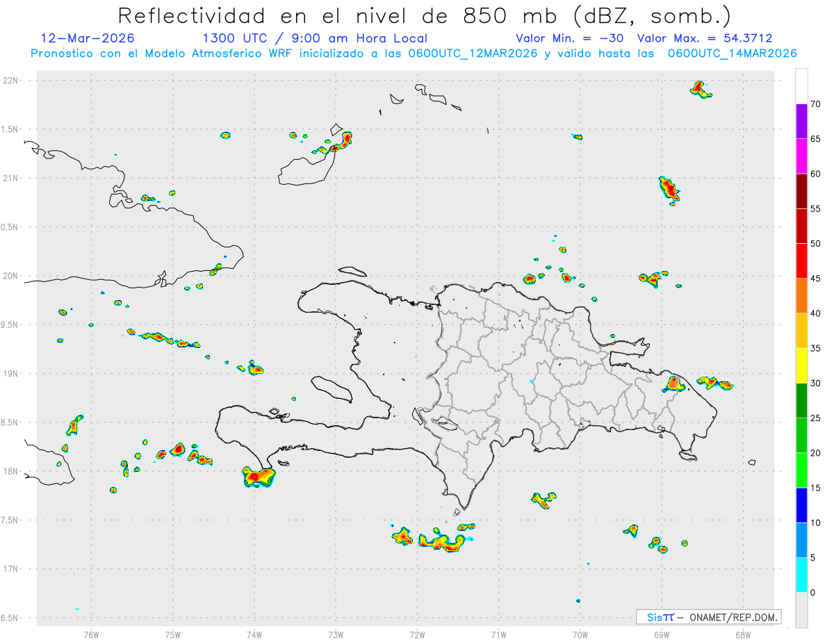Click the latitude axis label "22N"

click(x=11, y=81)
